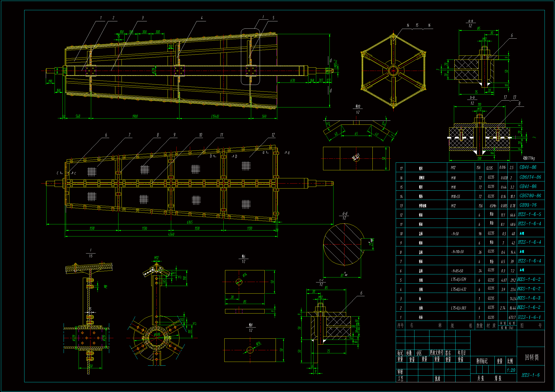Click the 6165 overall length dimension
This screenshot has height=392, width=555.
point(190,222)
